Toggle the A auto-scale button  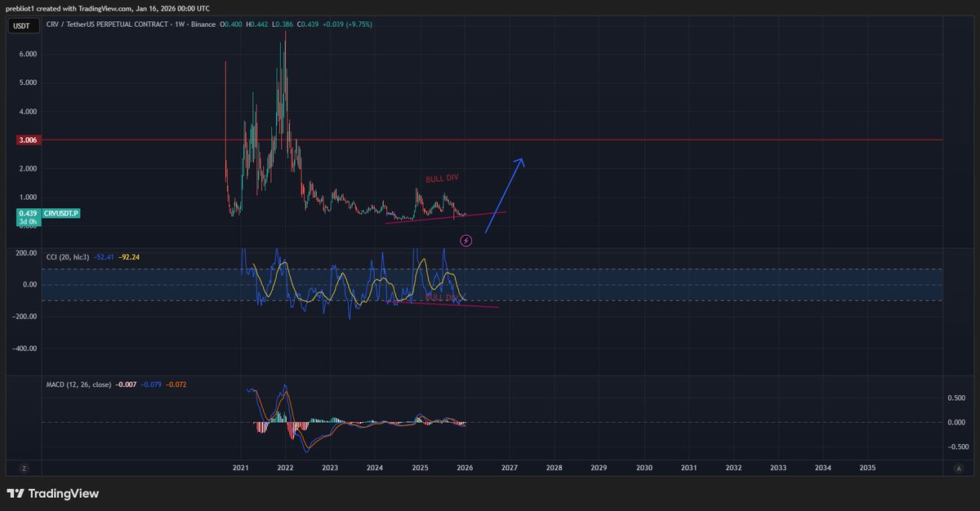[959, 469]
